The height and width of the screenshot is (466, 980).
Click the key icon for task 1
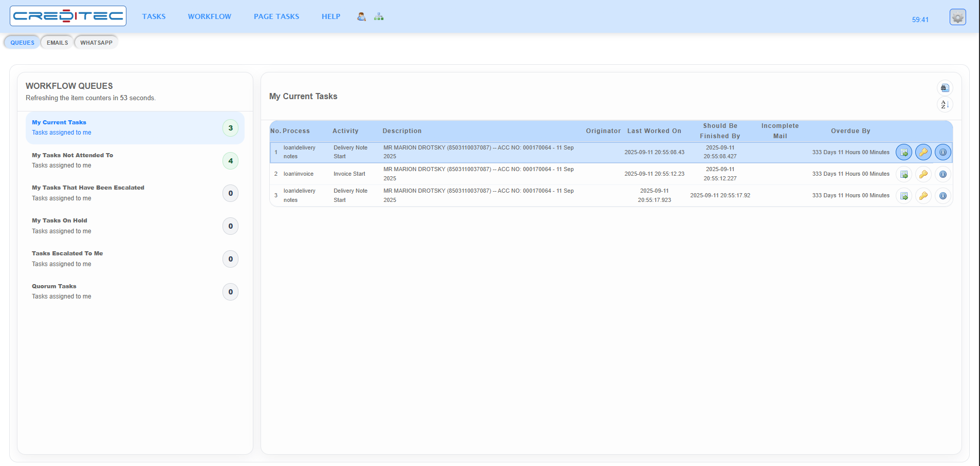click(x=923, y=152)
